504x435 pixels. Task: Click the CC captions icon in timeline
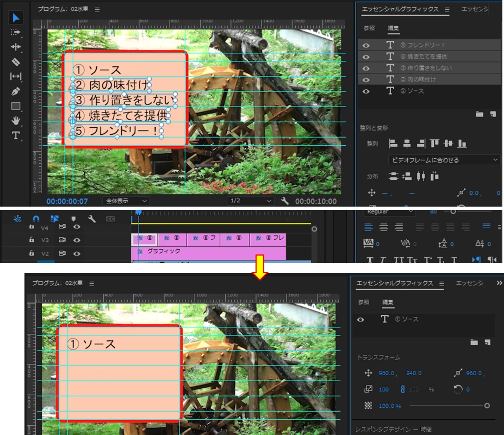(110, 219)
